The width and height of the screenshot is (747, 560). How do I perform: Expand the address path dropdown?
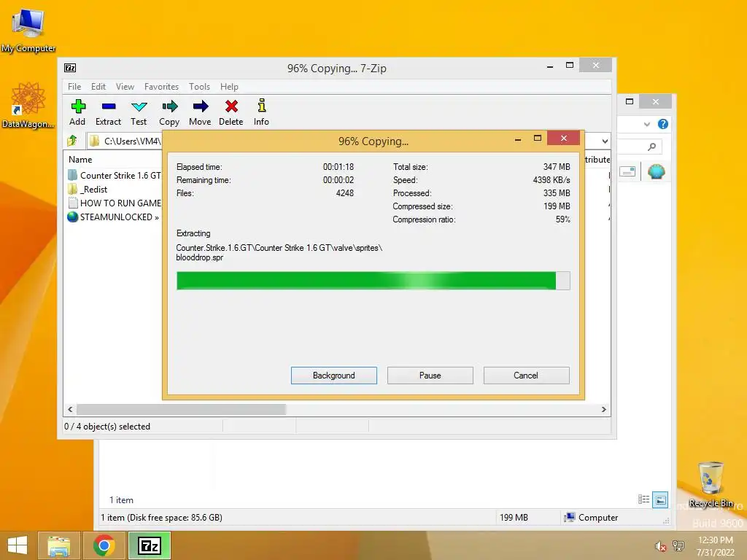point(605,141)
